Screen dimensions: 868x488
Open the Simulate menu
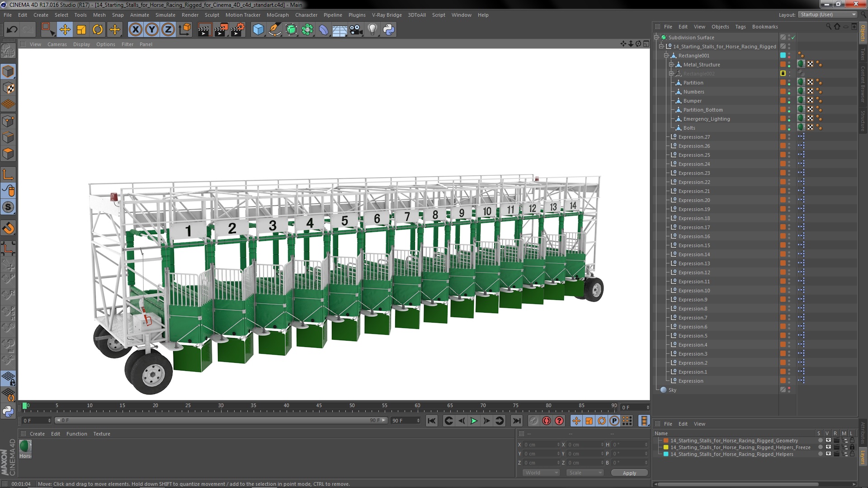(165, 15)
